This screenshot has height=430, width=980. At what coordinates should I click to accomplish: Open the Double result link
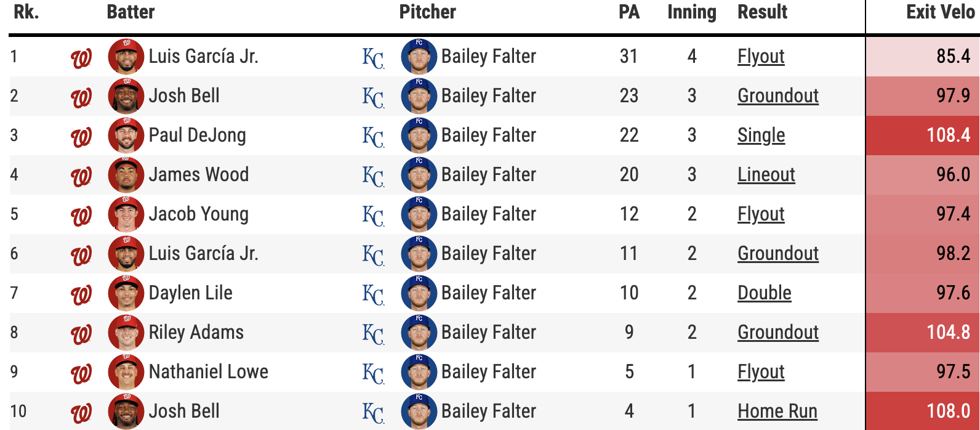tap(764, 293)
